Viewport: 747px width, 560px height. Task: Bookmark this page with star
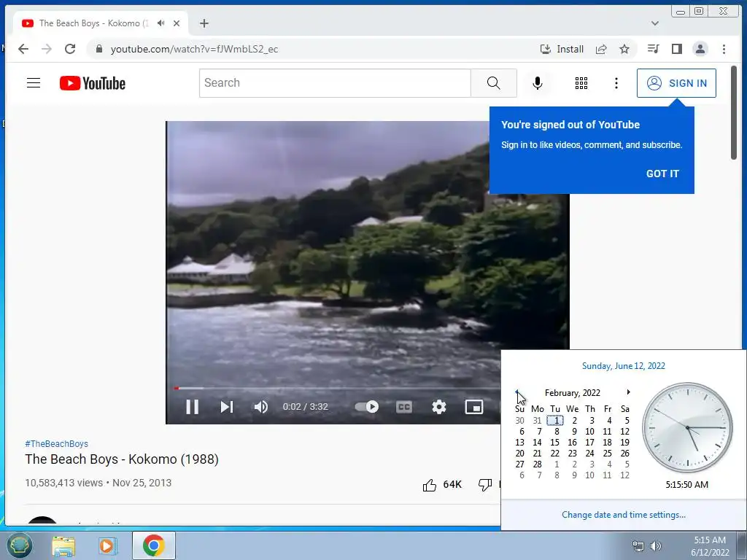pyautogui.click(x=624, y=49)
